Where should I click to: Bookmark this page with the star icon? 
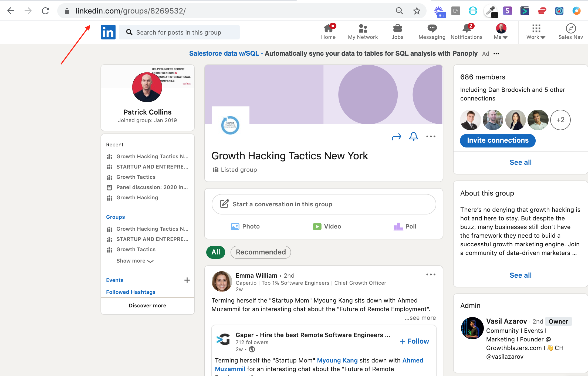tap(417, 11)
